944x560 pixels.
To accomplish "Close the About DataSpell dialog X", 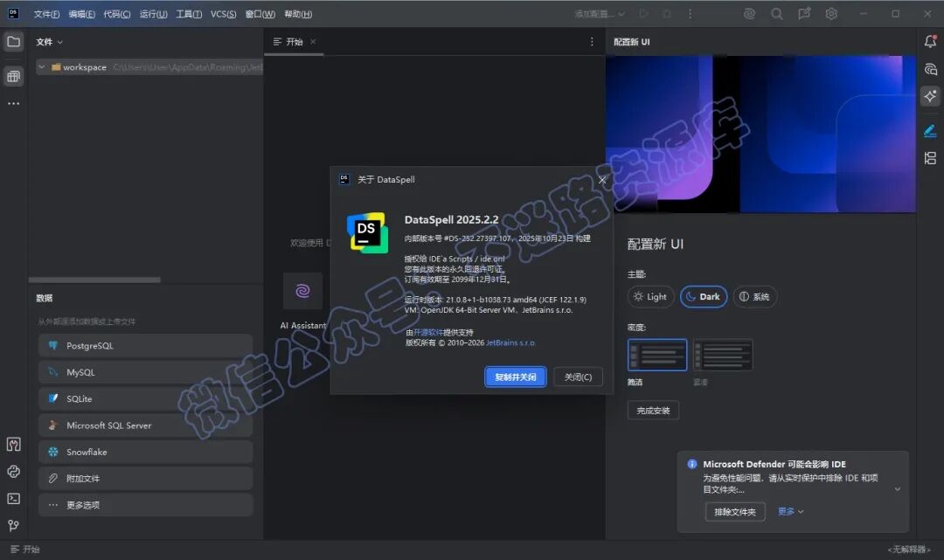I will (x=602, y=179).
